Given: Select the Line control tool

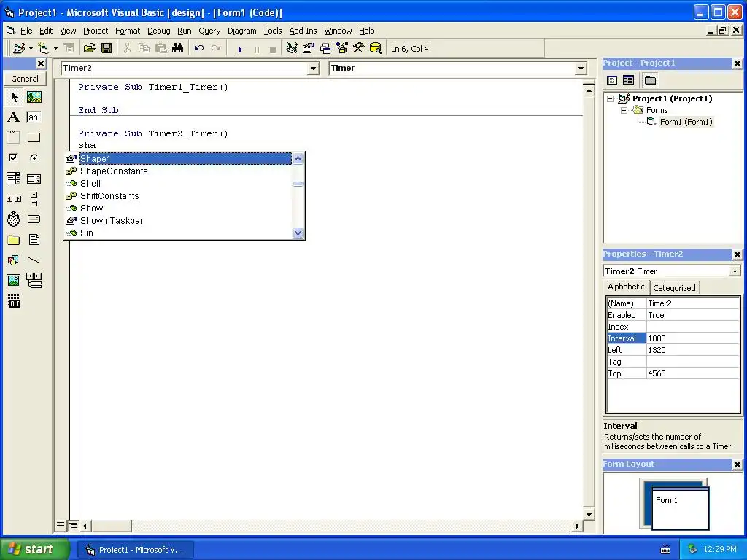Looking at the screenshot, I should 34,260.
